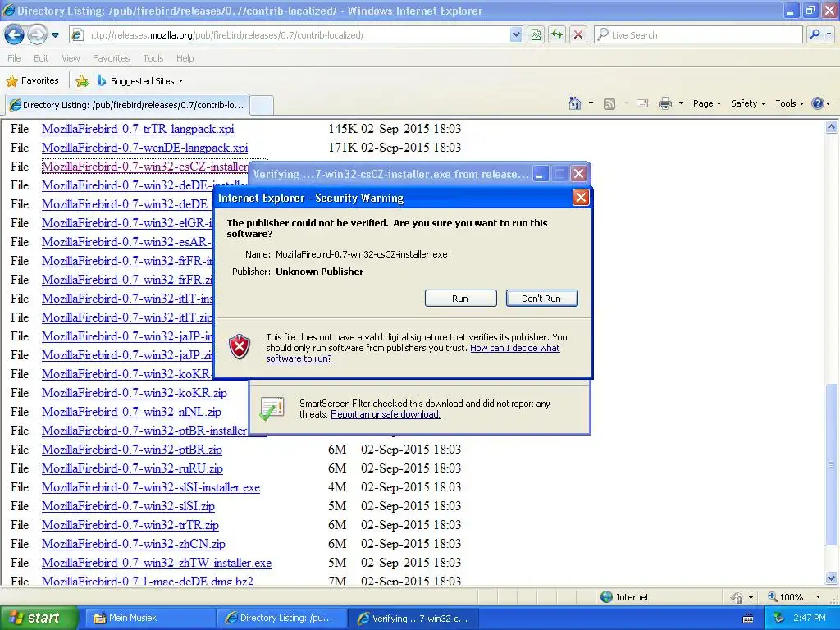Open MozillaFirebird-0.7-win32-koKR.zip link
This screenshot has width=840, height=630.
135,393
